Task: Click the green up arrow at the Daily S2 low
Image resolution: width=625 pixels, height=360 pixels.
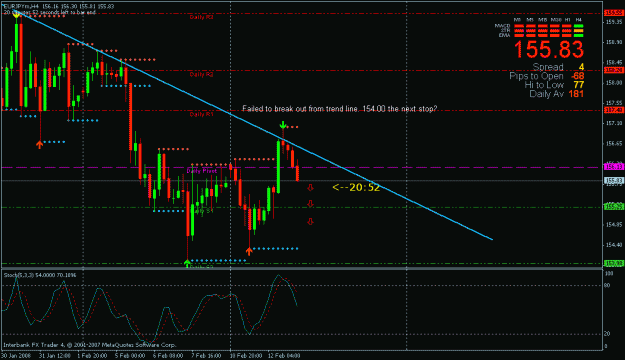Action: coord(187,263)
